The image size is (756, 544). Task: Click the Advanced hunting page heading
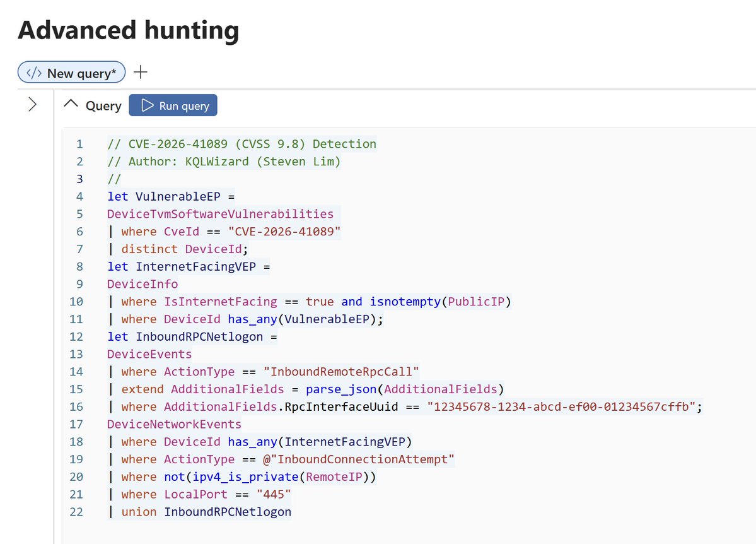tap(129, 30)
